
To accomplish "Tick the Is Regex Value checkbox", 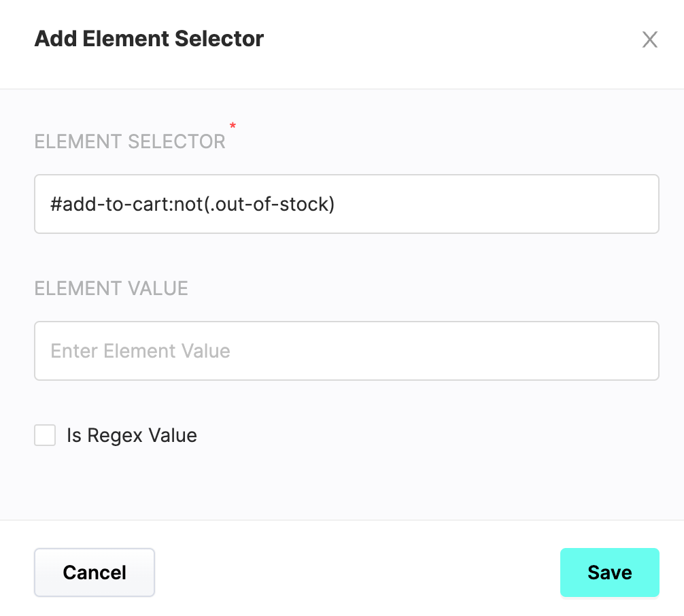I will [45, 435].
